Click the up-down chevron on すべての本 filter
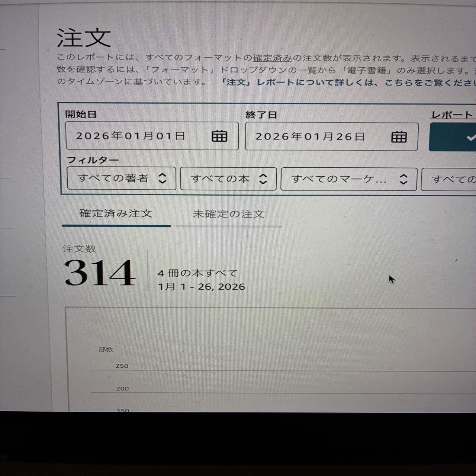476x476 pixels. (263, 179)
